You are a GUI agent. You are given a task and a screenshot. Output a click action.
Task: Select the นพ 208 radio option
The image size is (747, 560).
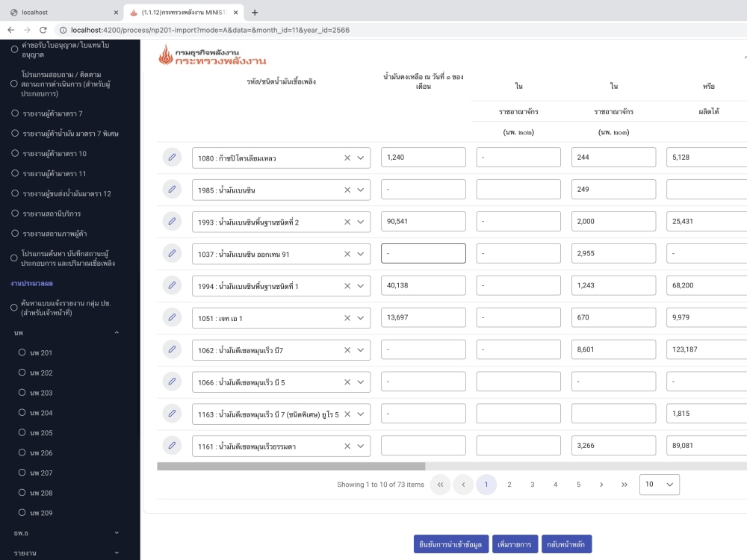pos(22,492)
